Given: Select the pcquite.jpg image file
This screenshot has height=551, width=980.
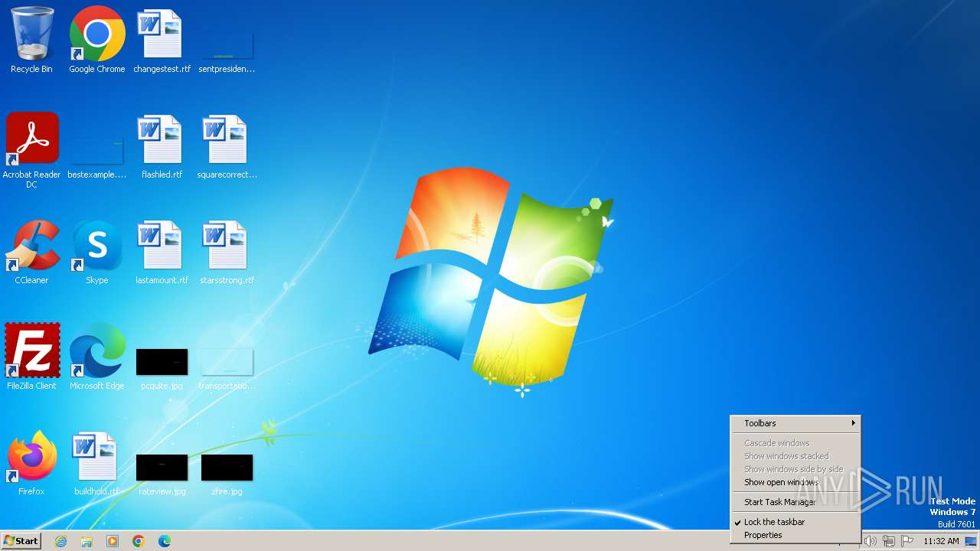Looking at the screenshot, I should point(162,368).
